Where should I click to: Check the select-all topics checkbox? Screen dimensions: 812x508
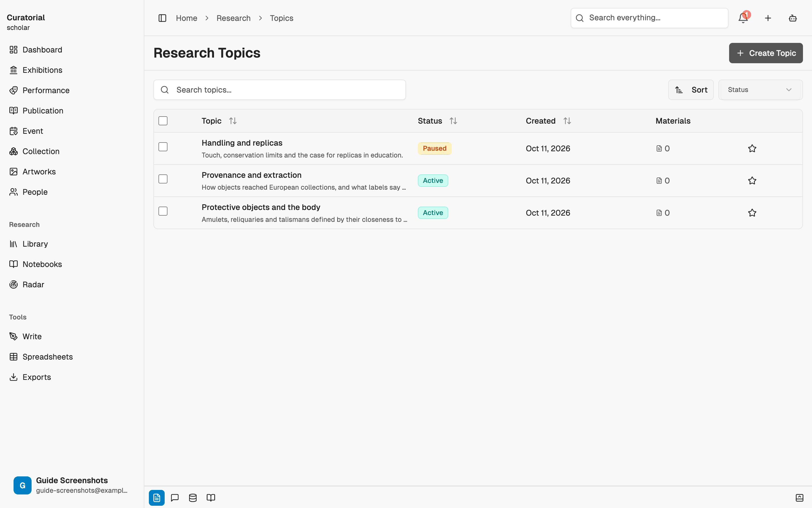pyautogui.click(x=163, y=121)
